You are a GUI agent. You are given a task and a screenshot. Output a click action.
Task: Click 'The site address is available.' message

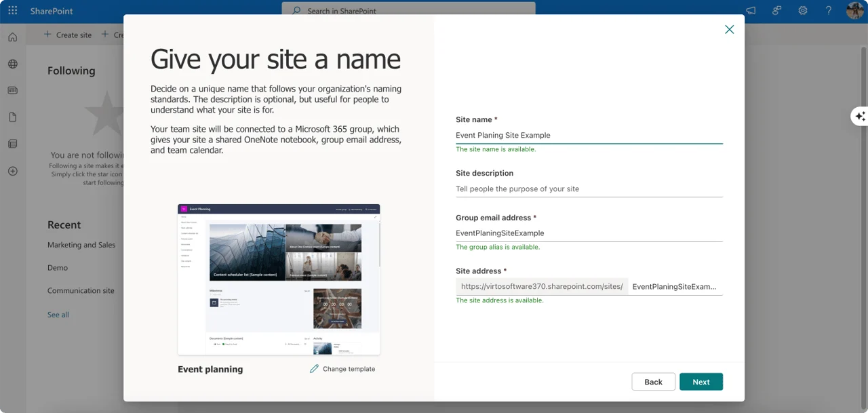(500, 300)
